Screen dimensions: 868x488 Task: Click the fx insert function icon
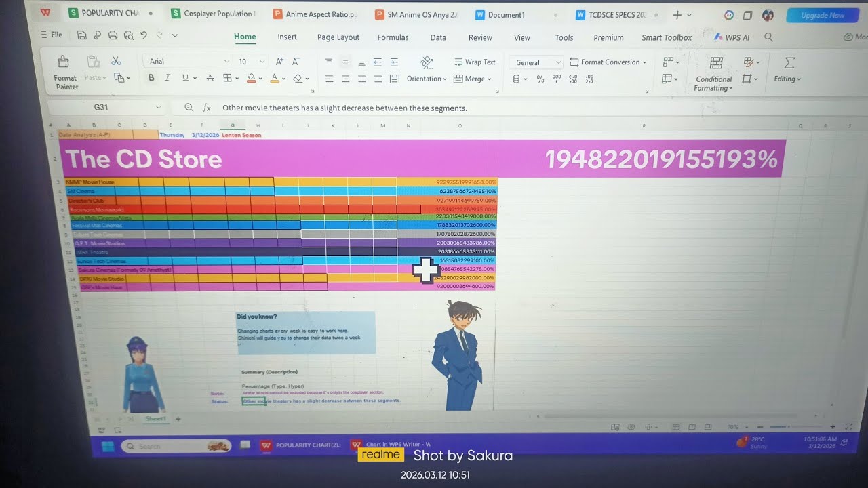coord(207,108)
